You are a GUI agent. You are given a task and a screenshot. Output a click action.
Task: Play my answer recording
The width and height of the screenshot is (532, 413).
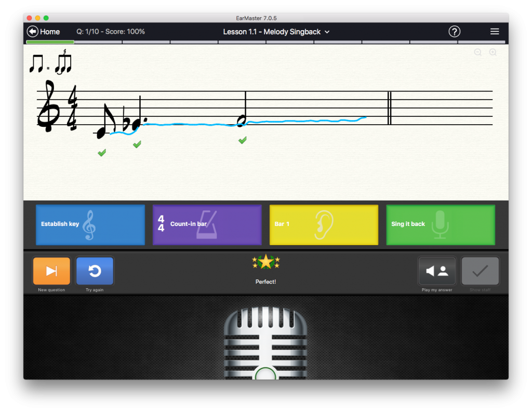(437, 271)
